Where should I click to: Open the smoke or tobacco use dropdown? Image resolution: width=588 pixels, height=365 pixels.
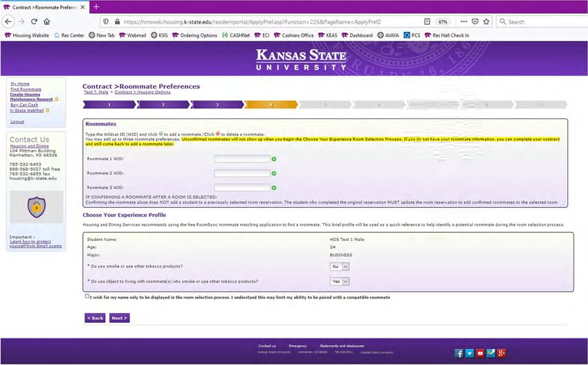340,267
